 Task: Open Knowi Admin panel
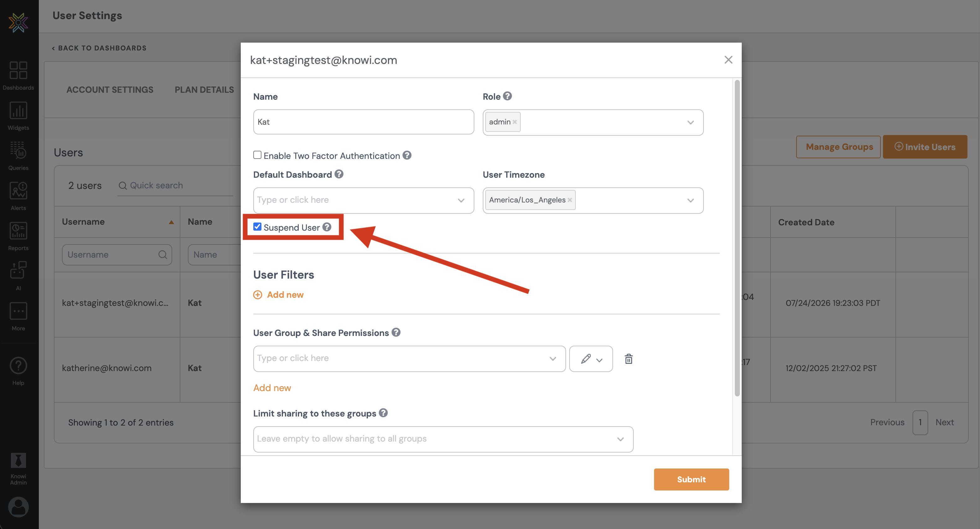click(18, 469)
